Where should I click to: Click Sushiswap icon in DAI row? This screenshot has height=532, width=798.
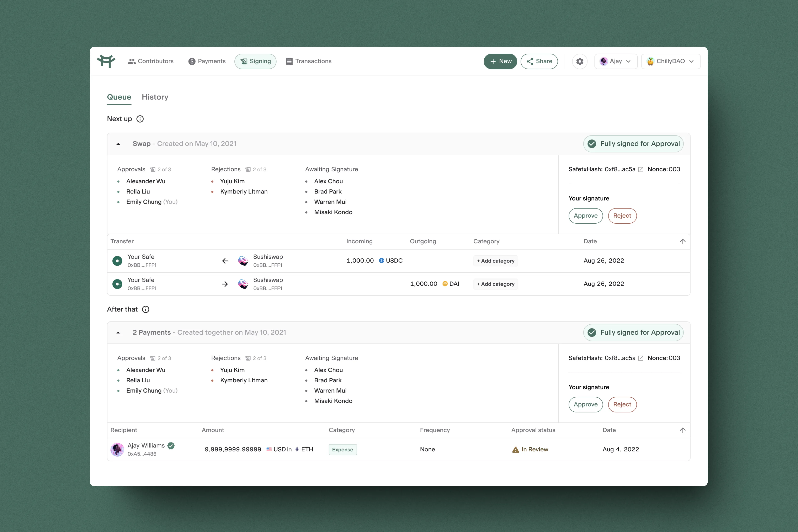click(243, 284)
